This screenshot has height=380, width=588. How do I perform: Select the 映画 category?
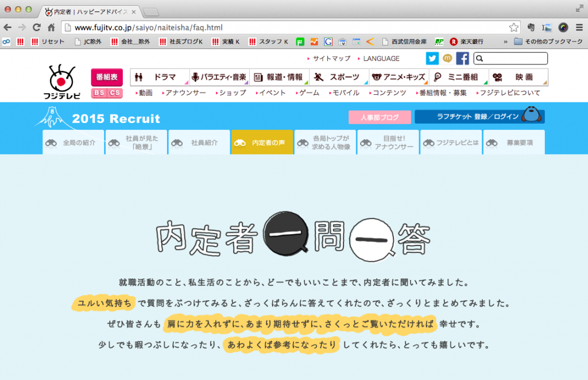518,77
